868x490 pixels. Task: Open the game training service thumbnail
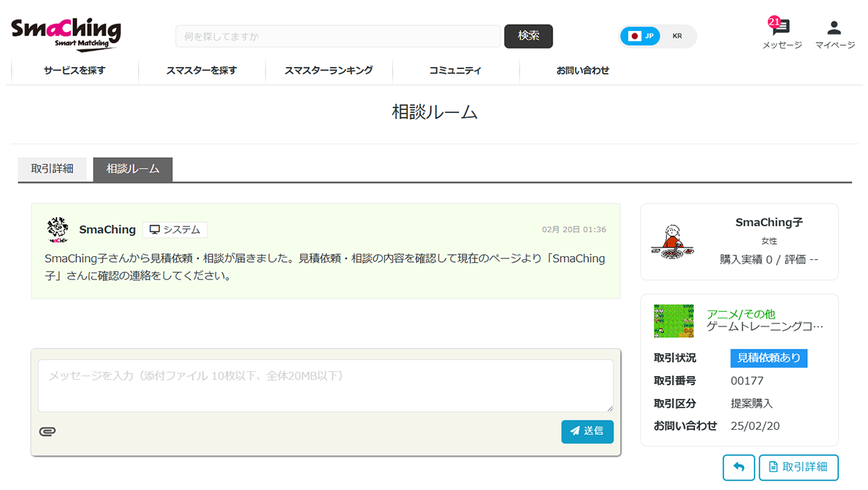(x=673, y=321)
